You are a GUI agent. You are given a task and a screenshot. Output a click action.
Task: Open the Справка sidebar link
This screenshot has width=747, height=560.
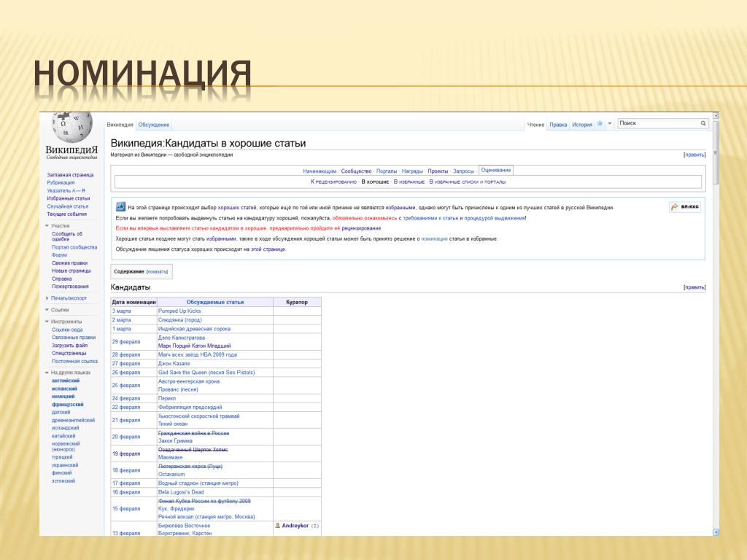[x=61, y=279]
